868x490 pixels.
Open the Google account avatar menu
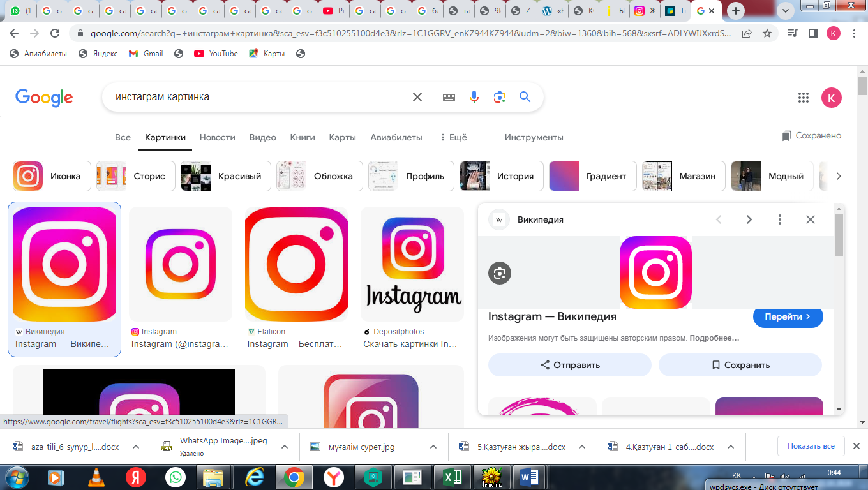[x=832, y=98]
